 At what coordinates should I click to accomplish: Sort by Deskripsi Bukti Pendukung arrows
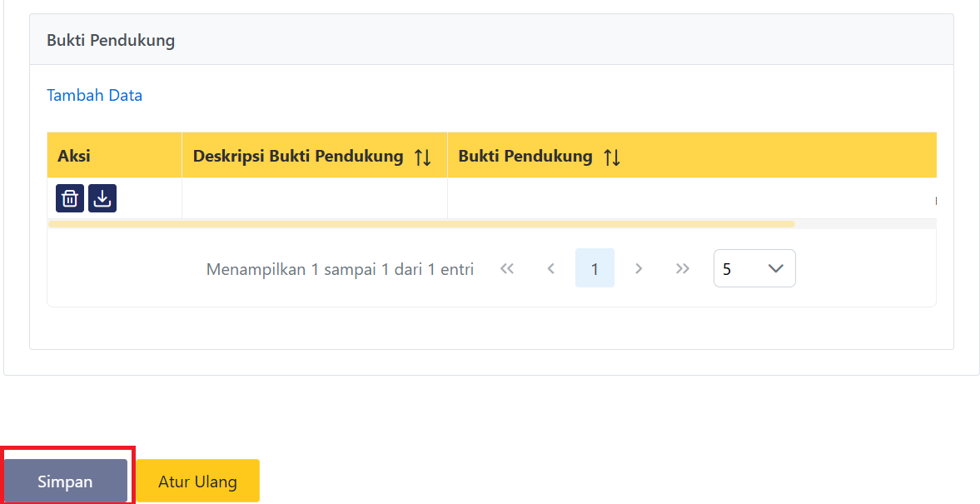[x=423, y=157]
